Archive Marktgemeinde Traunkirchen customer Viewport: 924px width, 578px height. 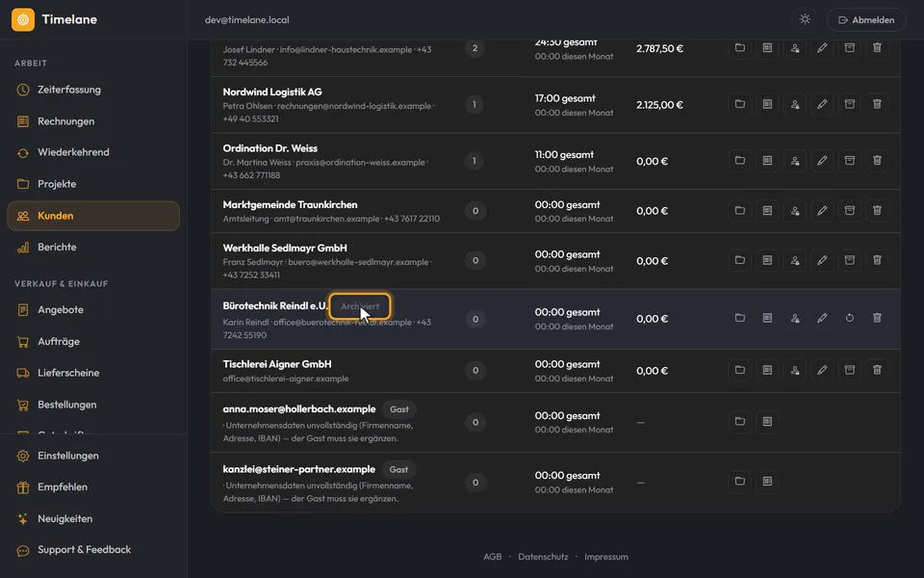(x=849, y=211)
